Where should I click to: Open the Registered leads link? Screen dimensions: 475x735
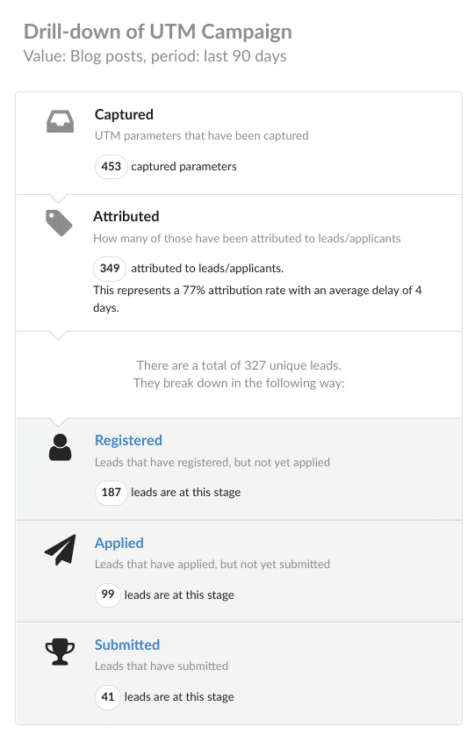[128, 440]
